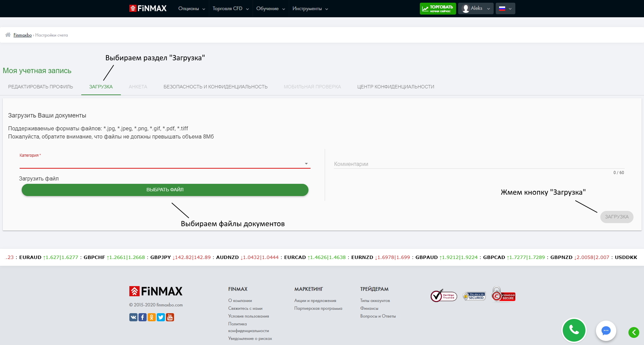
Task: Click the green collapse arrow circle
Action: [x=634, y=332]
